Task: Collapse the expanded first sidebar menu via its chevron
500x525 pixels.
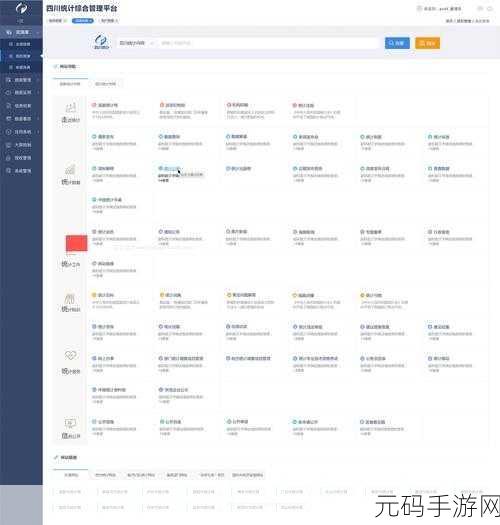Action: tap(38, 32)
